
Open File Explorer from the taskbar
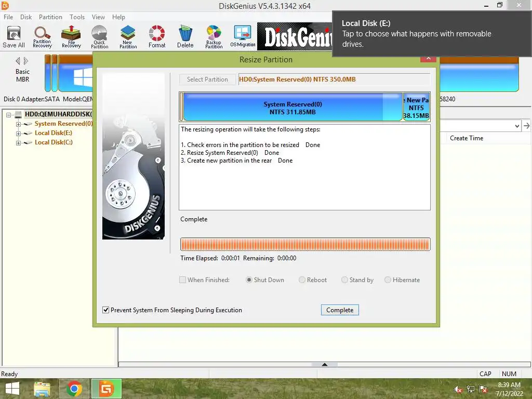[42, 389]
